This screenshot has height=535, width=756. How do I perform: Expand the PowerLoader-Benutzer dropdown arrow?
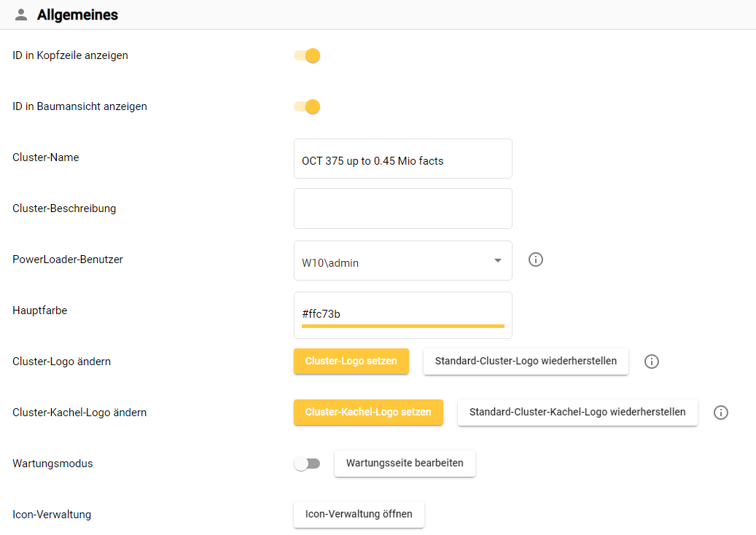497,261
